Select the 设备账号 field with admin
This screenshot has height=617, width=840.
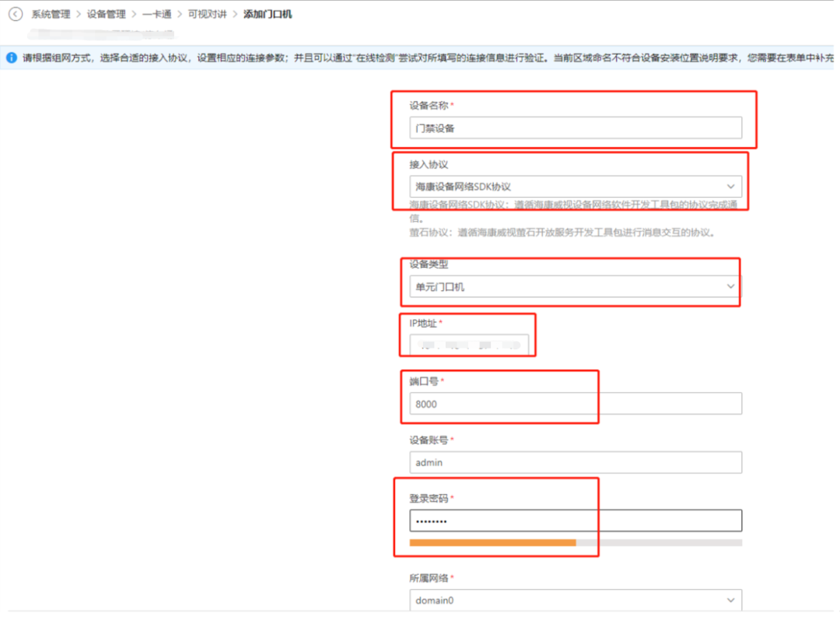[575, 462]
